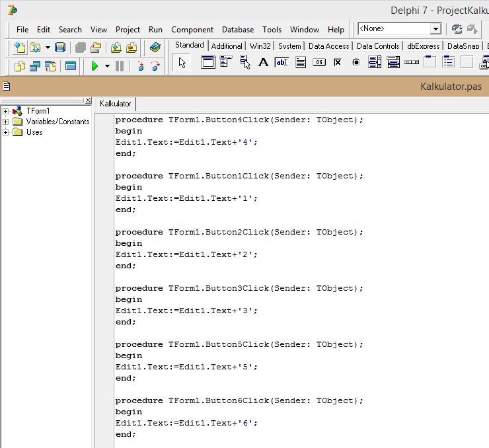Screen dimensions: 489x448
Task: Click the Step Over debug icon
Action: 155,66
